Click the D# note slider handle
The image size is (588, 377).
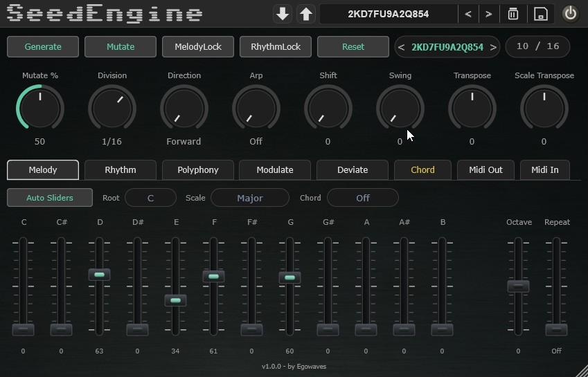(137, 330)
